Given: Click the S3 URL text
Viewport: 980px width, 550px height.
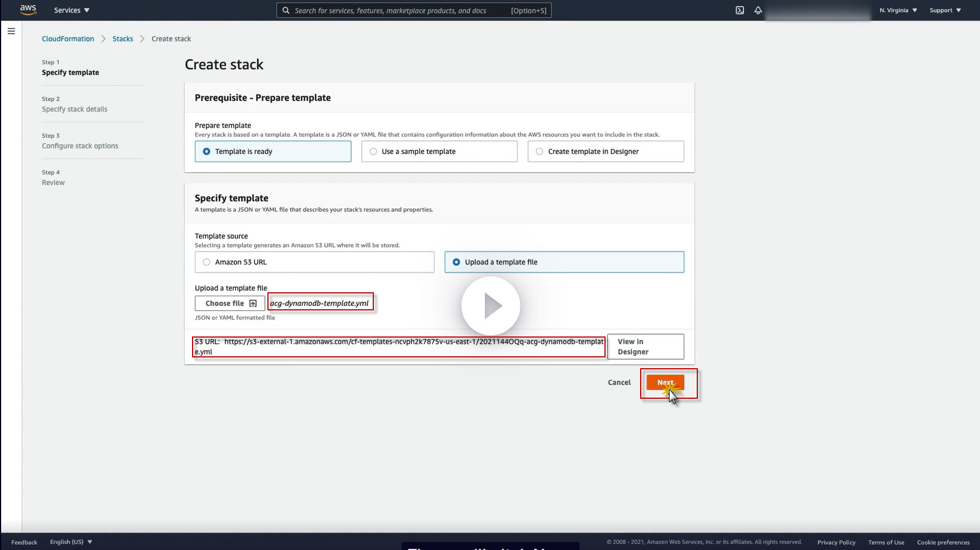Looking at the screenshot, I should coord(399,347).
